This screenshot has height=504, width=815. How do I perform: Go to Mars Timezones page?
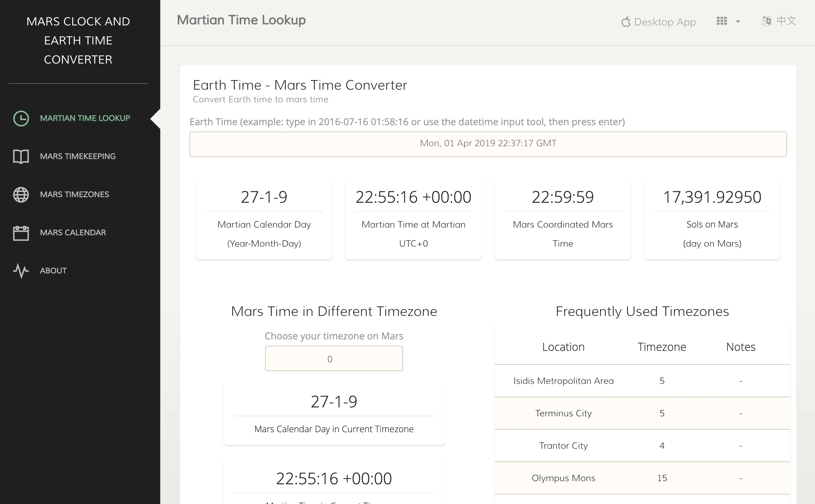tap(74, 195)
